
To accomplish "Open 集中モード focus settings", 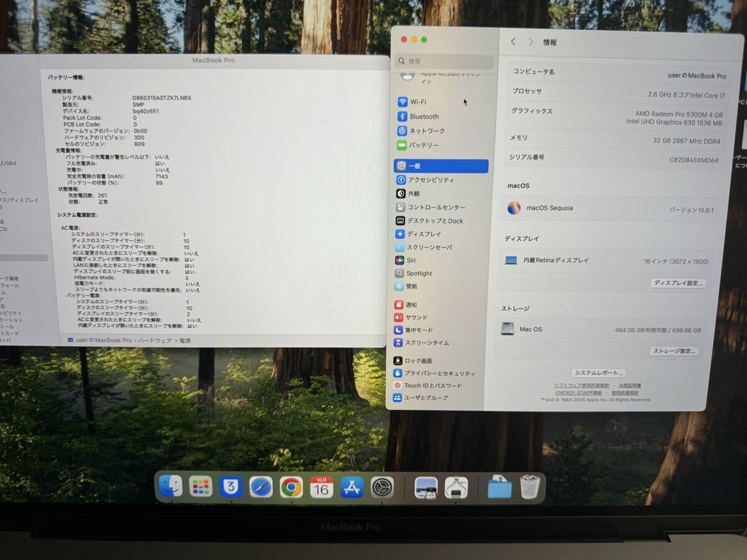I will pos(413,330).
